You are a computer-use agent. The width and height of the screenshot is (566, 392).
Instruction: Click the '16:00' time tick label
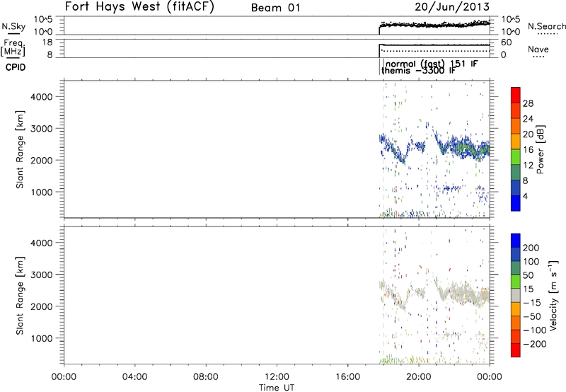tap(347, 377)
